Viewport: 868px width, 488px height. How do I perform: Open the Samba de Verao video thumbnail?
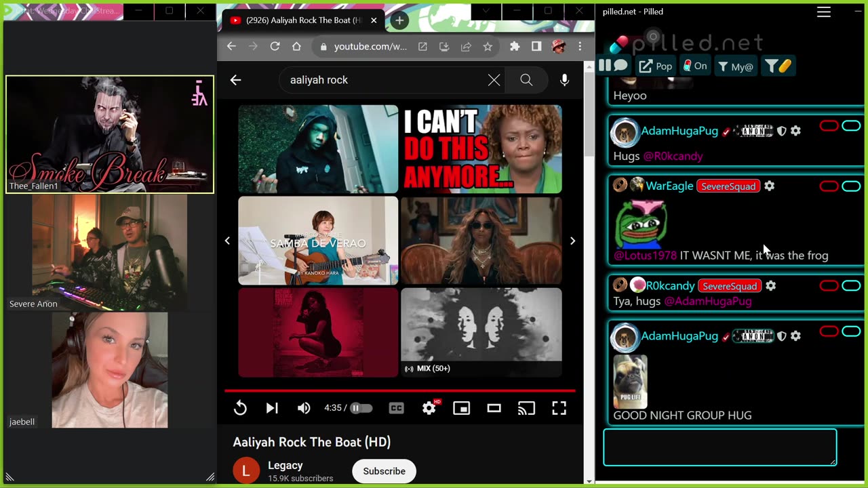[318, 241]
